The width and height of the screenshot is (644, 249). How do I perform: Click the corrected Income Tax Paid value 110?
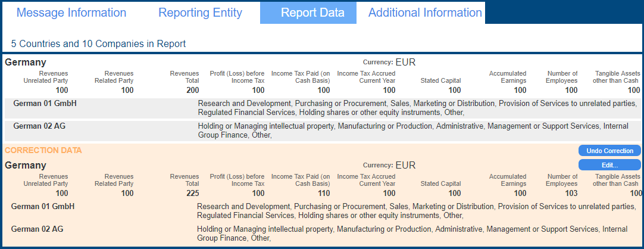coord(323,194)
